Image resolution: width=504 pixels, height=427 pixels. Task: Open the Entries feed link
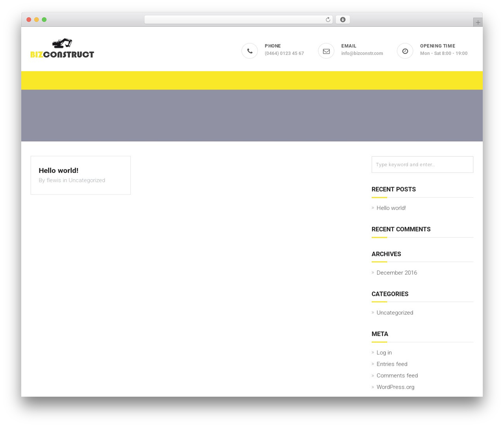392,364
